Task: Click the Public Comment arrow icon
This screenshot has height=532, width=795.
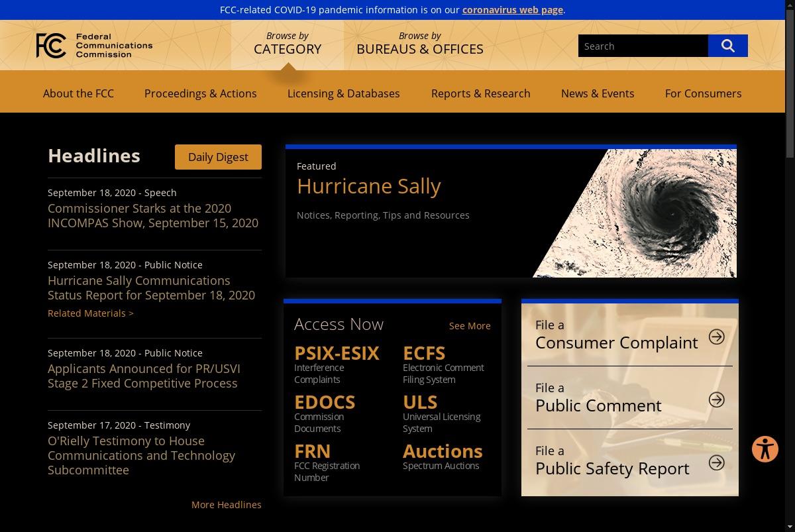Action: (x=716, y=399)
